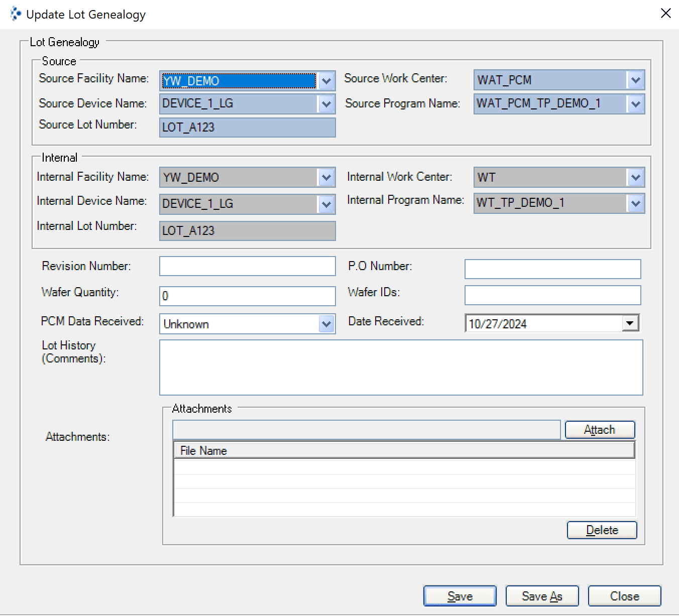Viewport: 679px width, 616px height.
Task: Click the Delete attachment button
Action: pyautogui.click(x=602, y=530)
